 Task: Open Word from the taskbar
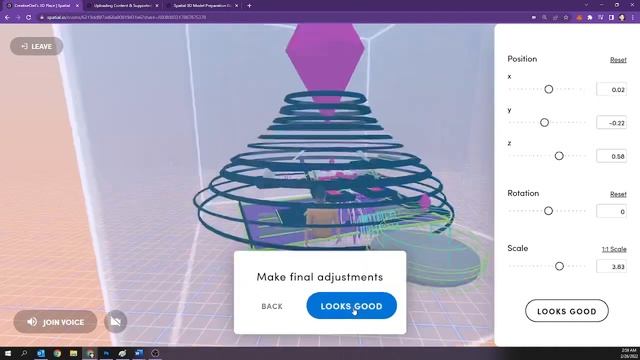click(x=139, y=353)
